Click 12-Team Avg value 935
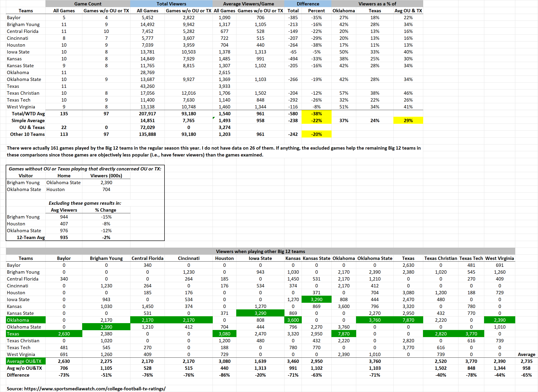Viewport: 538px width, 392px height. (x=64, y=237)
